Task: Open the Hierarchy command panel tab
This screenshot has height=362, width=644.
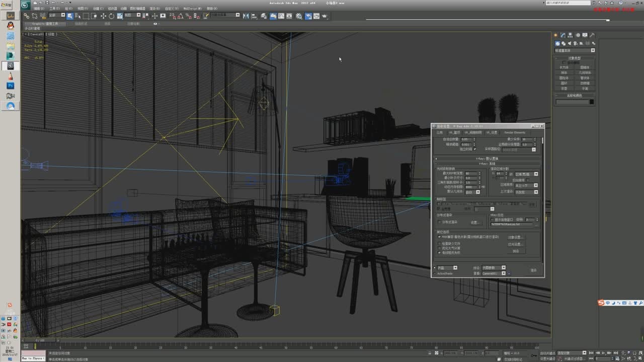Action: point(571,35)
